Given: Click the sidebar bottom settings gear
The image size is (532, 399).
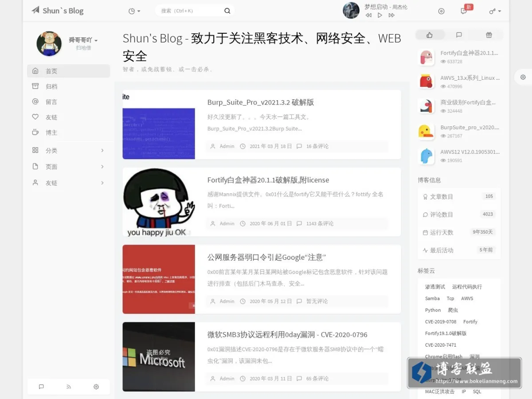Looking at the screenshot, I should [x=96, y=387].
